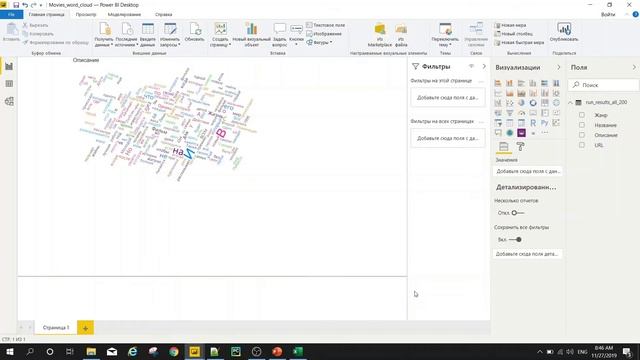
Task: Import visual Из файла
Action: (401, 34)
